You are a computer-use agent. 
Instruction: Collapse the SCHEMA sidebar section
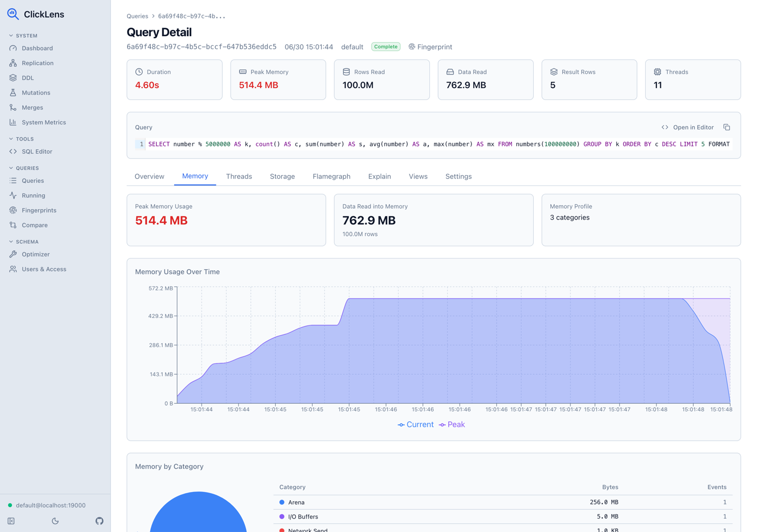point(24,242)
